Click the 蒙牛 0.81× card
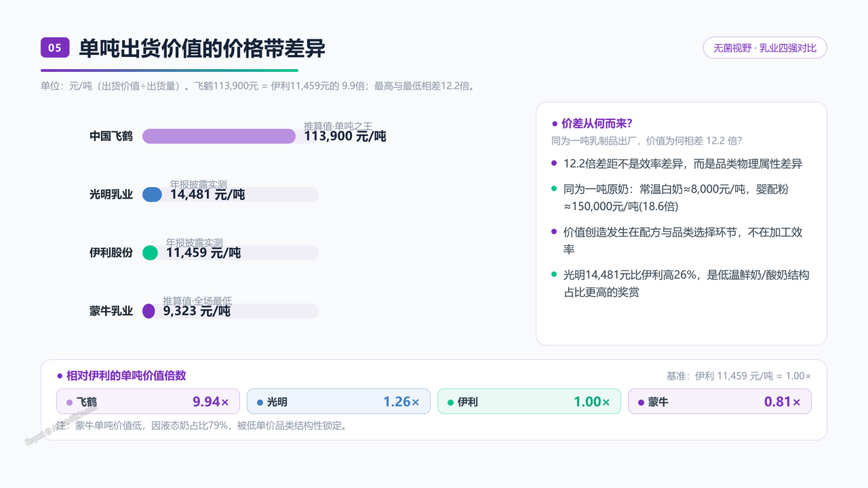The width and height of the screenshot is (868, 488). 719,401
